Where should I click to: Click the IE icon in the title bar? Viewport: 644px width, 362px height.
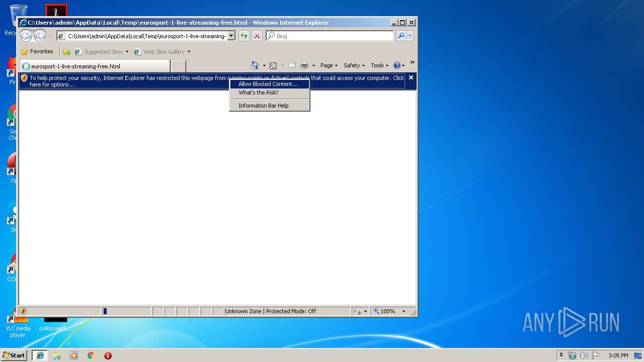[x=23, y=23]
